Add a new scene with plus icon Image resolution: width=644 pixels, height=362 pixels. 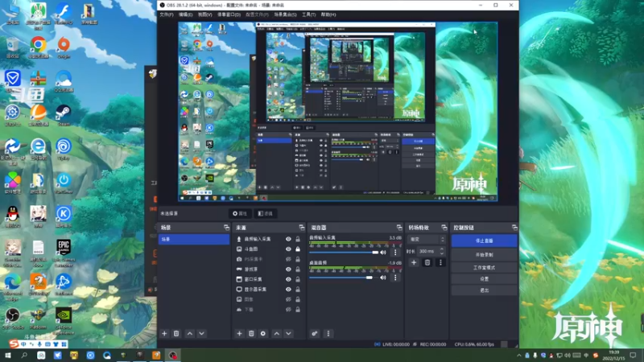pyautogui.click(x=164, y=334)
